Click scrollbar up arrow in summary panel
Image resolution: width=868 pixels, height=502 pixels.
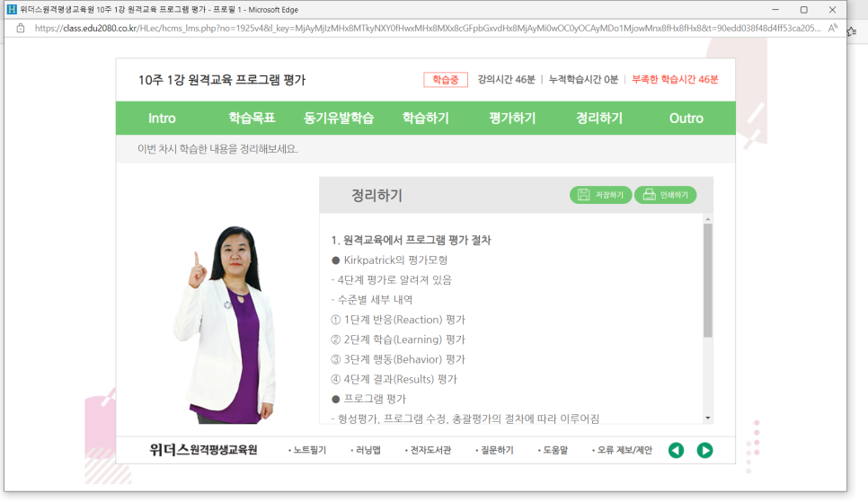coord(708,219)
